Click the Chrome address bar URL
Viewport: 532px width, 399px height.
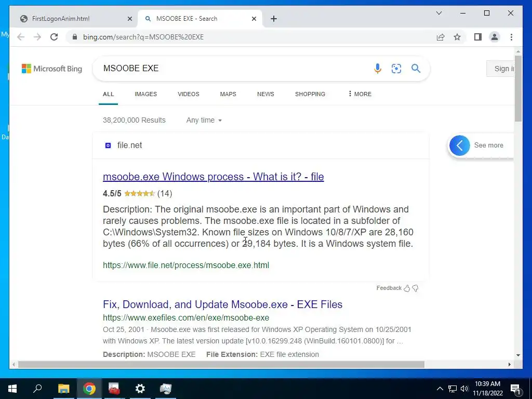(143, 37)
